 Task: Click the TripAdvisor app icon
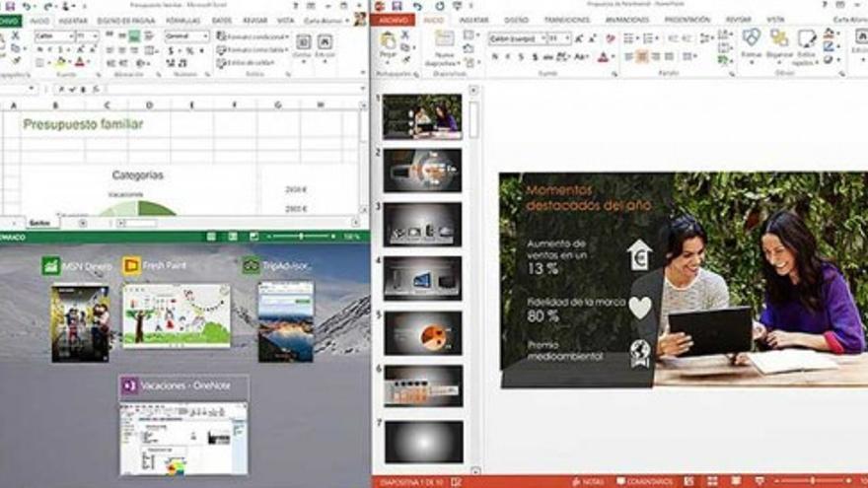[x=251, y=266]
